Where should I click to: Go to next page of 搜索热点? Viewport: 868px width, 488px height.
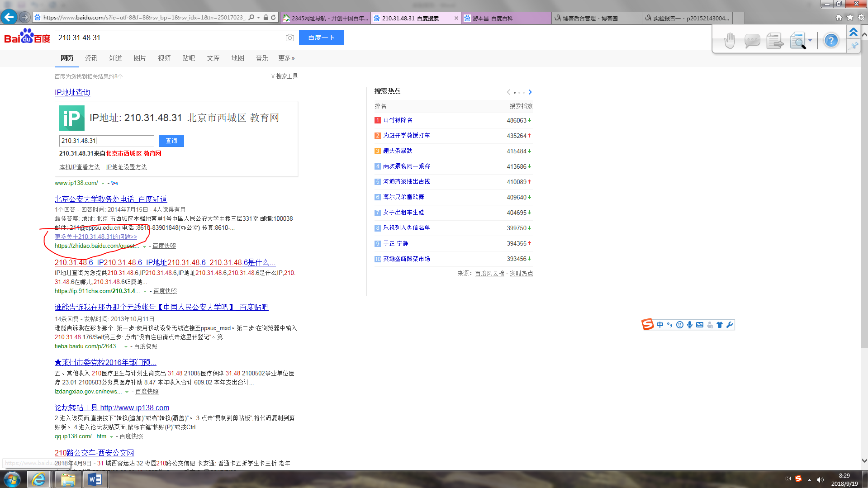click(x=530, y=92)
